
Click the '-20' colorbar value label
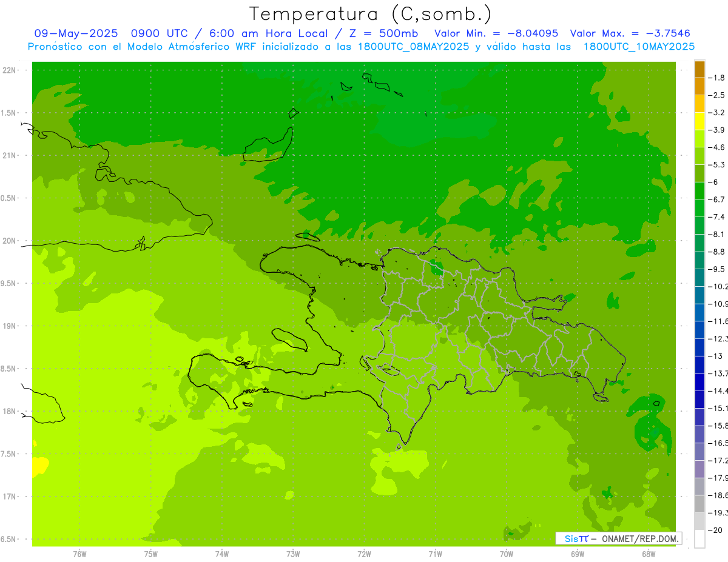(x=715, y=530)
